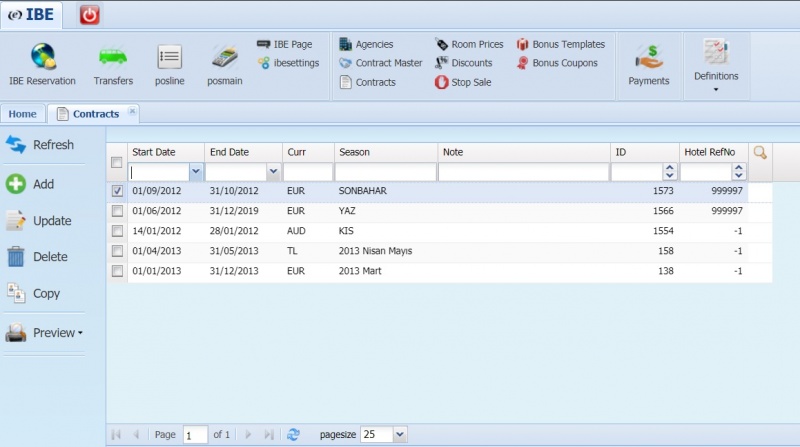Focus the Season filter field
Image resolution: width=800 pixels, height=447 pixels.
pyautogui.click(x=386, y=172)
